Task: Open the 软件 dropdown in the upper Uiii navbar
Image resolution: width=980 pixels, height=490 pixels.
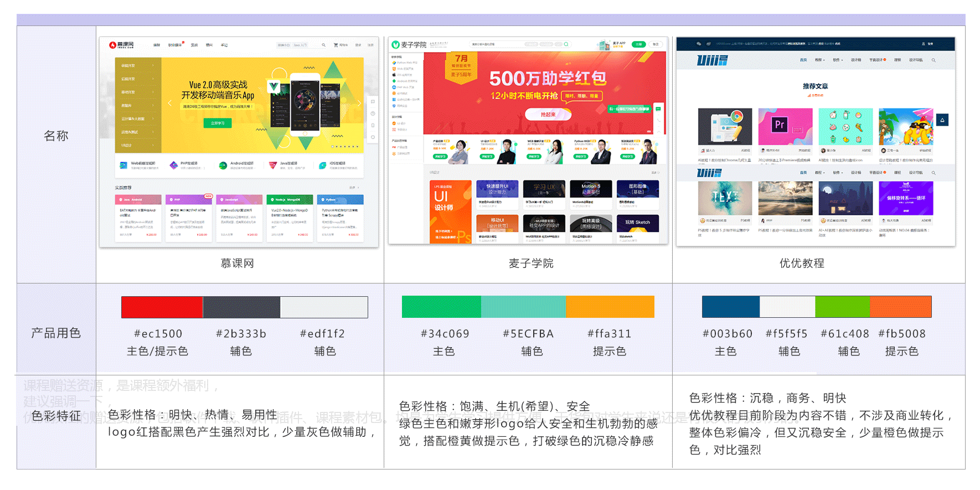Action: (x=838, y=60)
